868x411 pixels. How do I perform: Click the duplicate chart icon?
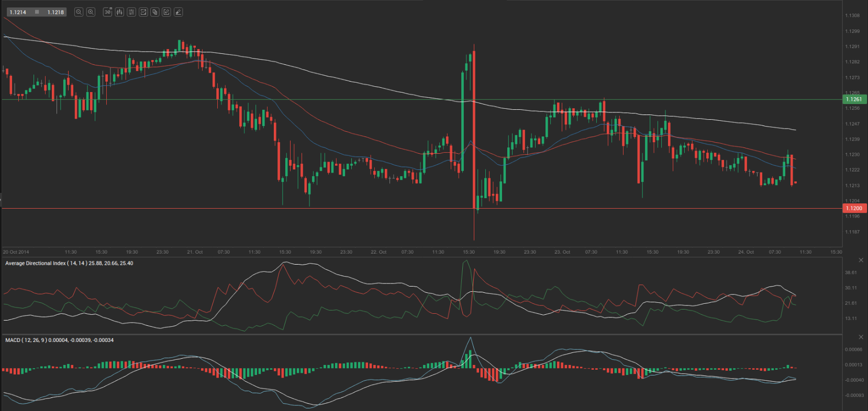155,12
